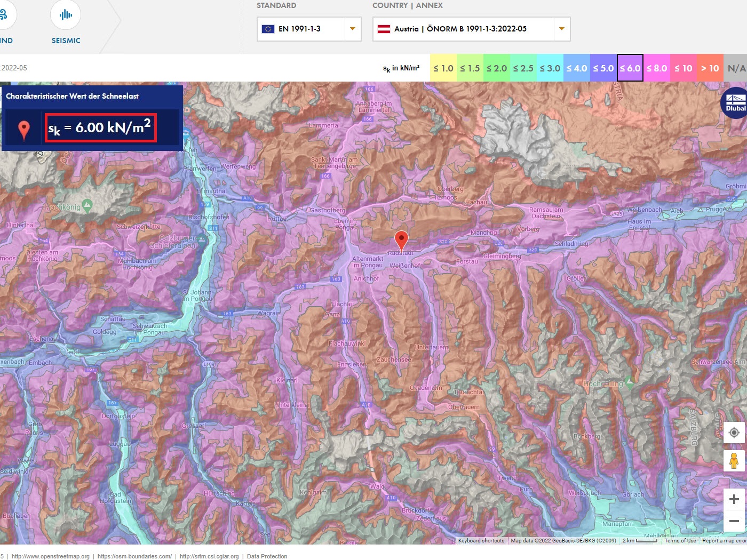
Task: Open the openstreetmap.org link
Action: (x=51, y=556)
